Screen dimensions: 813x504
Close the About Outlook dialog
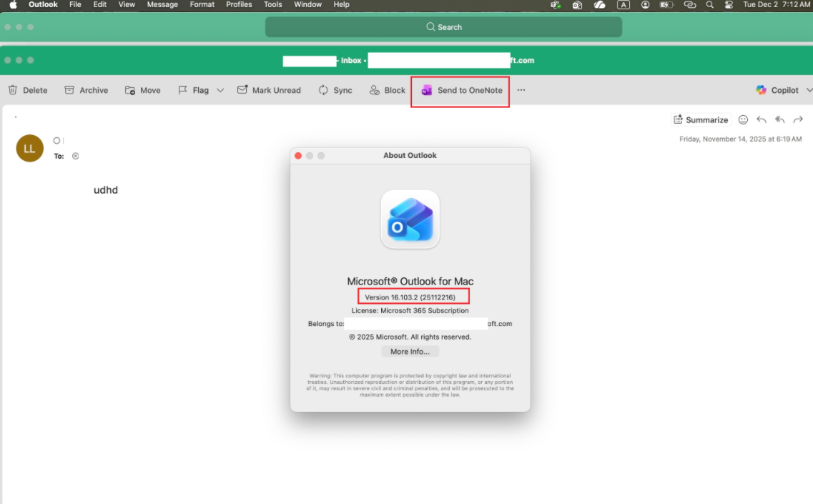click(298, 156)
